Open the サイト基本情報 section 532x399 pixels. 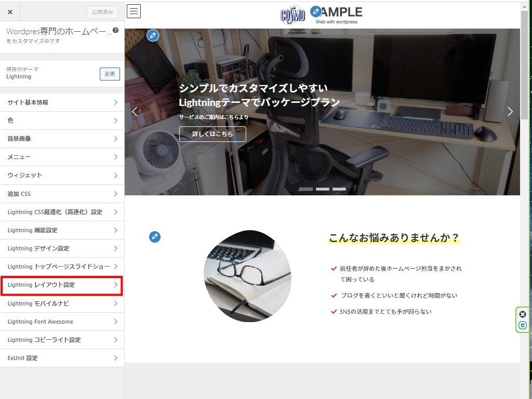(62, 102)
